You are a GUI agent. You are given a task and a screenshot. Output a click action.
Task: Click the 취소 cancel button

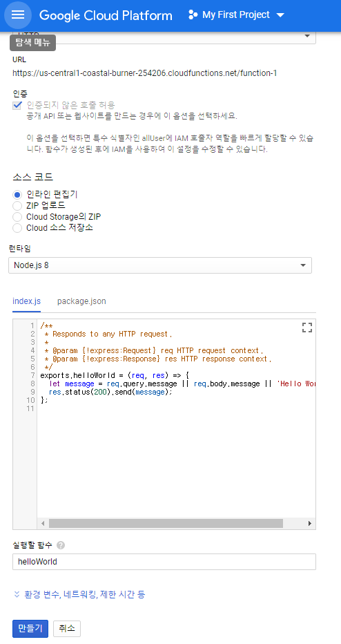(67, 628)
